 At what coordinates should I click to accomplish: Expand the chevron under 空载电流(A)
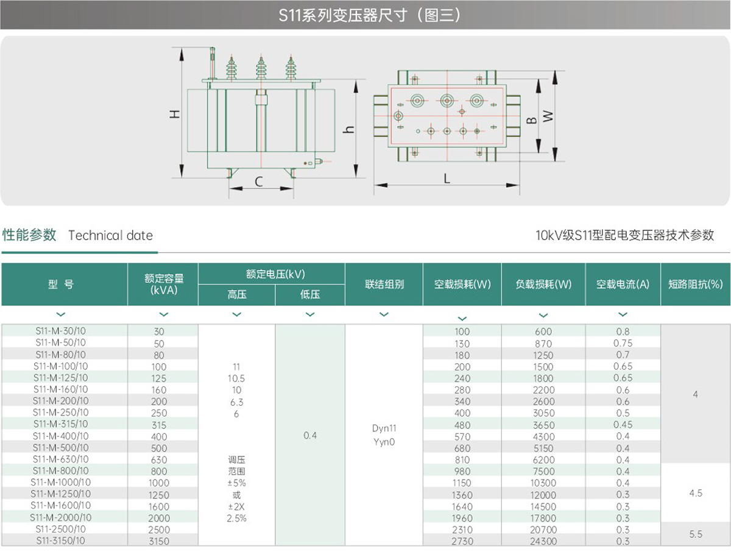click(623, 314)
